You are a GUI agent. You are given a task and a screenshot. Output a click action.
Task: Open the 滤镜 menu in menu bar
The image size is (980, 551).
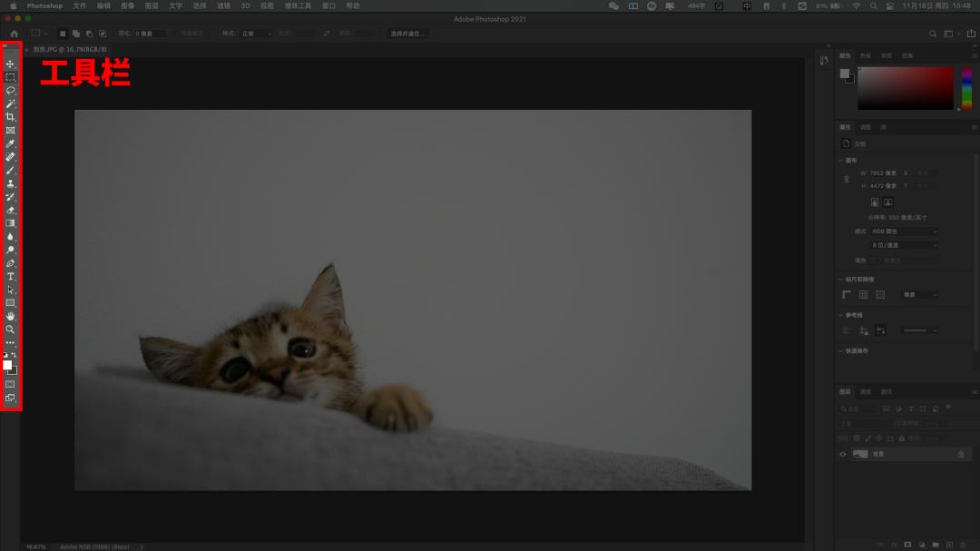[x=223, y=5]
